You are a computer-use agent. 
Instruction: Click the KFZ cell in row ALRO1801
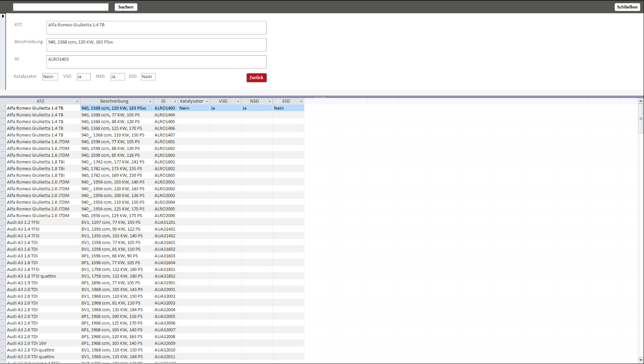(x=43, y=162)
